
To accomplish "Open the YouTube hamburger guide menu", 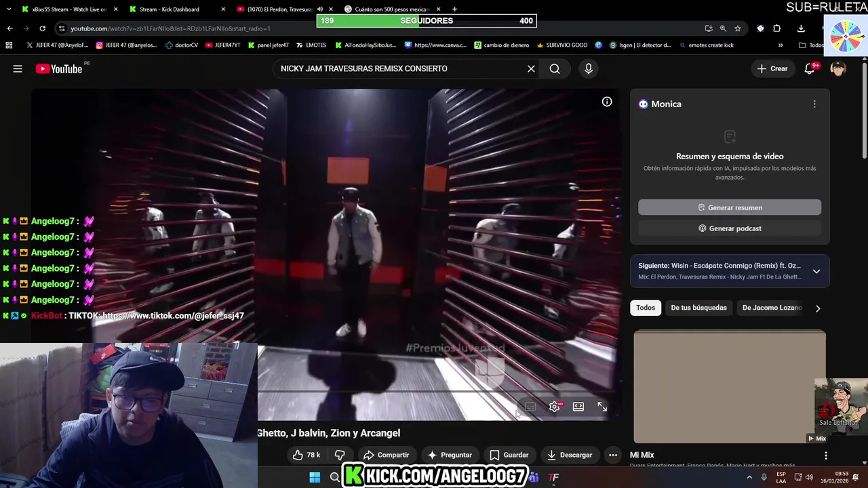I will point(18,68).
